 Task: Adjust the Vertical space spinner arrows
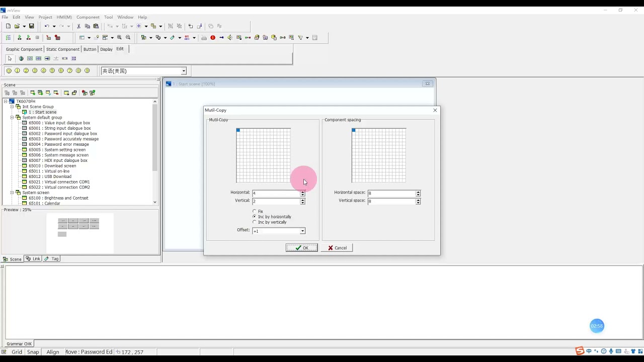[418, 201]
